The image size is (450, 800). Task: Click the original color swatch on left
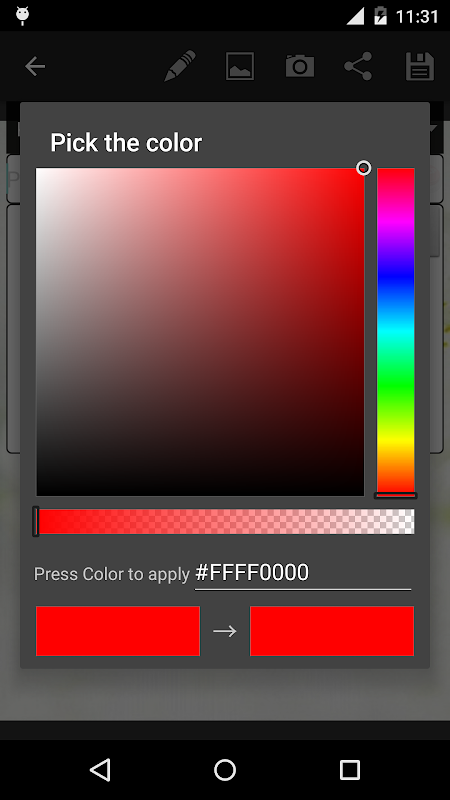[118, 631]
